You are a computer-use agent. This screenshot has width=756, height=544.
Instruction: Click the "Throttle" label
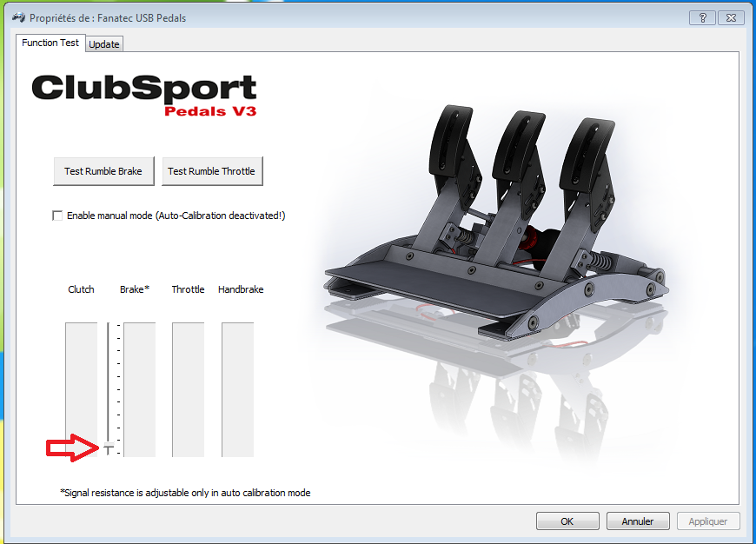(x=188, y=289)
